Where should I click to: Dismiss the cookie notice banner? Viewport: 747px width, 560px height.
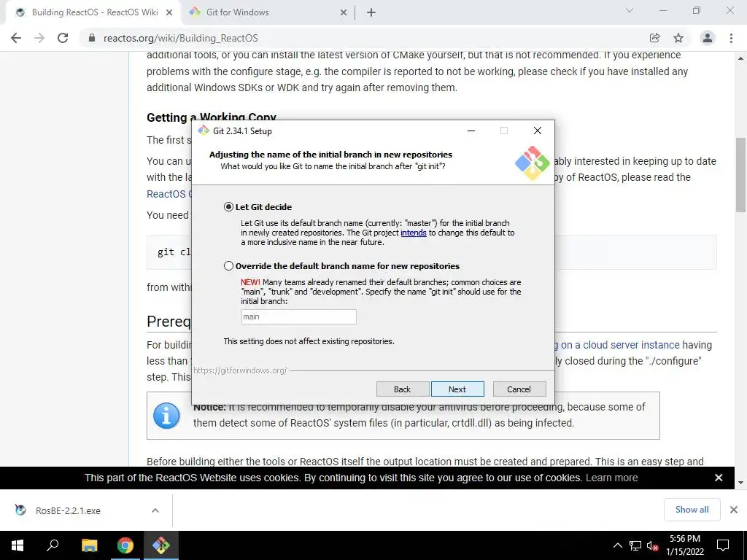(719, 478)
